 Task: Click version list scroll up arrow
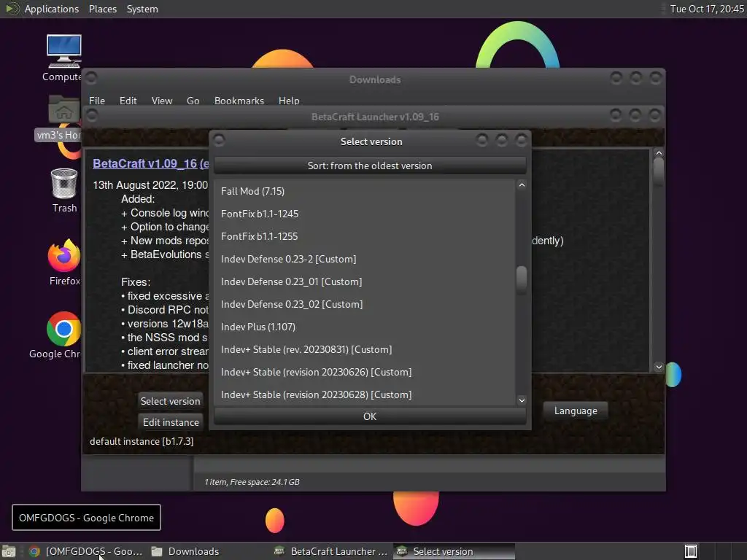coord(522,185)
